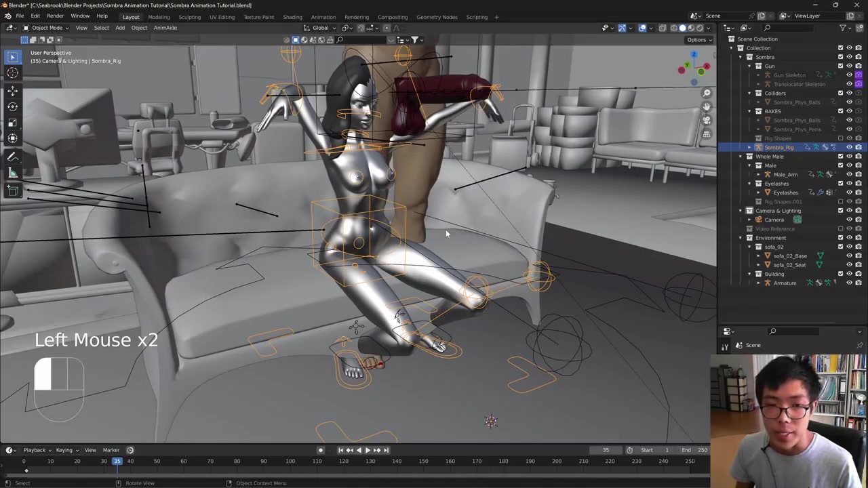Click the End frame 250 field

coord(695,450)
